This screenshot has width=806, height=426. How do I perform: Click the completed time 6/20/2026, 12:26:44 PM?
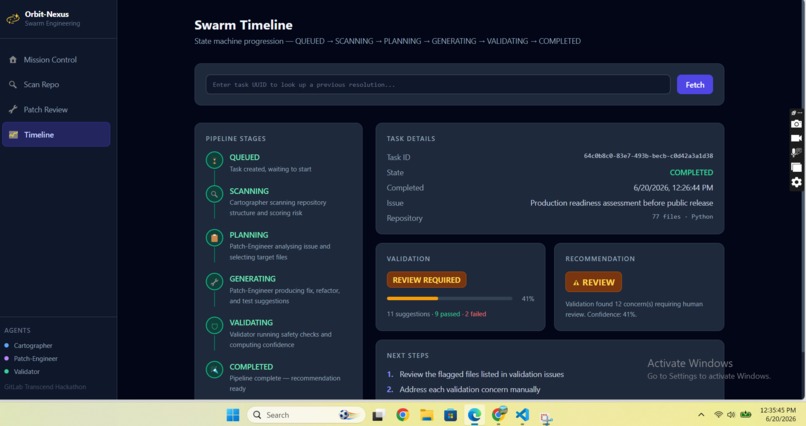(x=673, y=188)
